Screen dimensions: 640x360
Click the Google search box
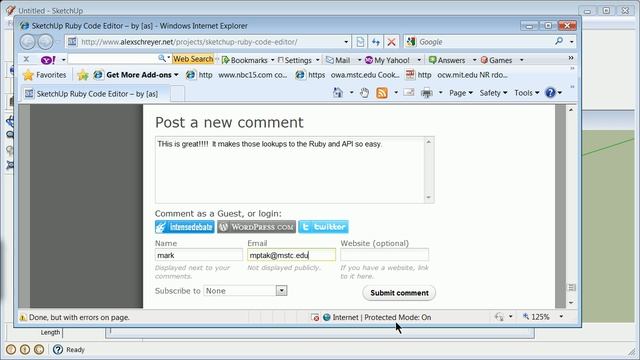point(485,42)
